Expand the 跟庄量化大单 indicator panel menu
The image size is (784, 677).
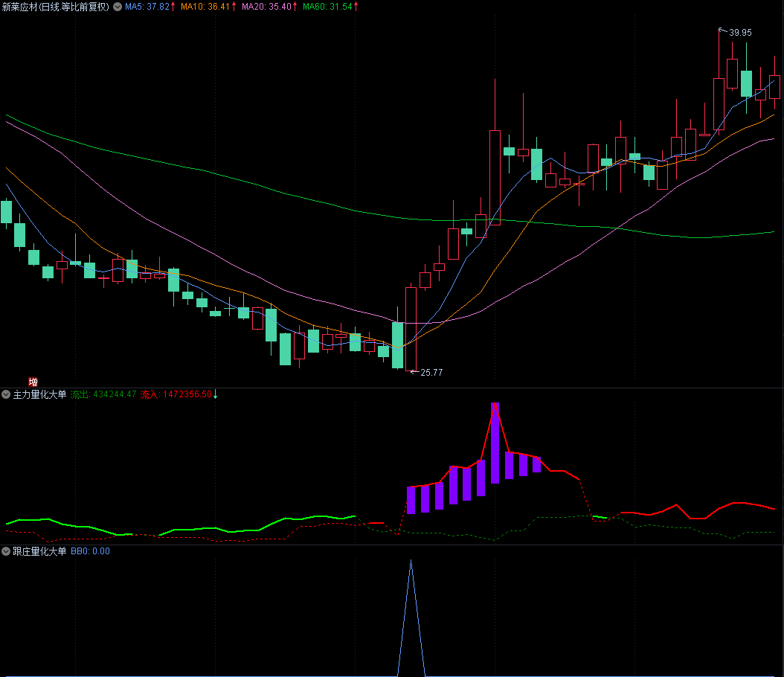tap(6, 551)
